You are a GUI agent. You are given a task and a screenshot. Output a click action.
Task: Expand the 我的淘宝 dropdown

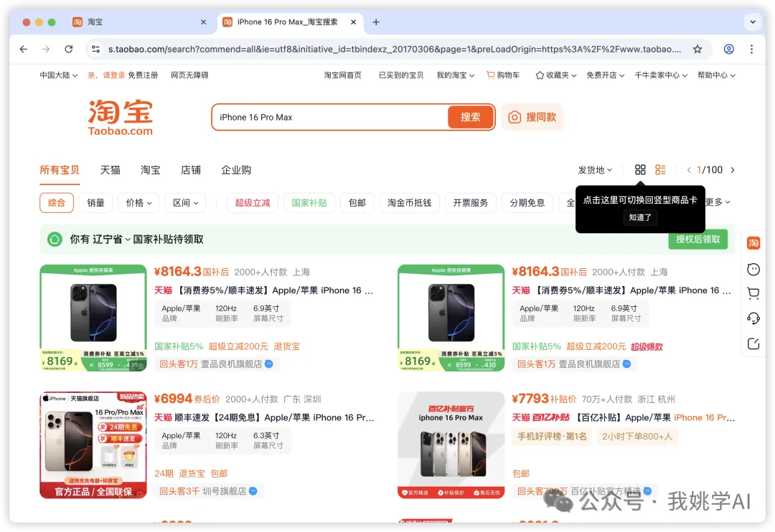pyautogui.click(x=455, y=75)
